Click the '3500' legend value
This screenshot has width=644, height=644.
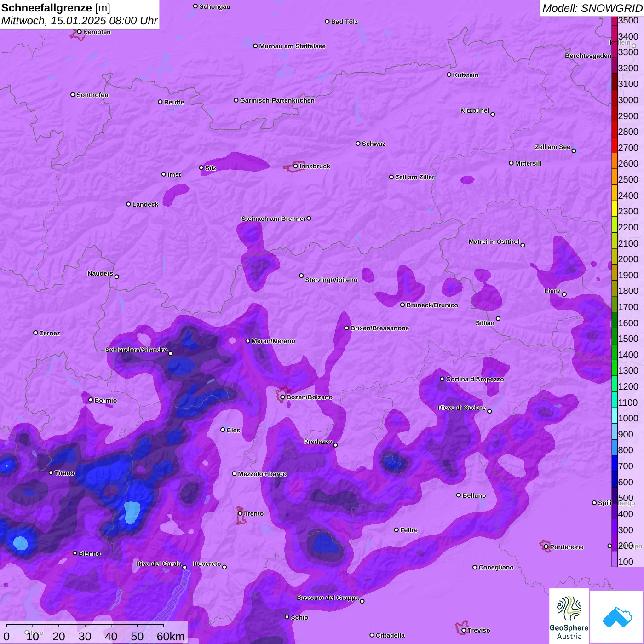click(x=628, y=20)
